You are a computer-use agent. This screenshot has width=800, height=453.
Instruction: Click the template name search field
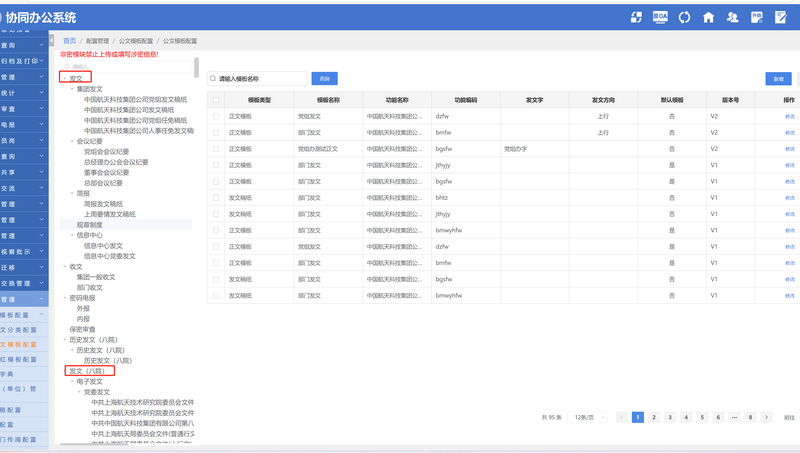(257, 79)
